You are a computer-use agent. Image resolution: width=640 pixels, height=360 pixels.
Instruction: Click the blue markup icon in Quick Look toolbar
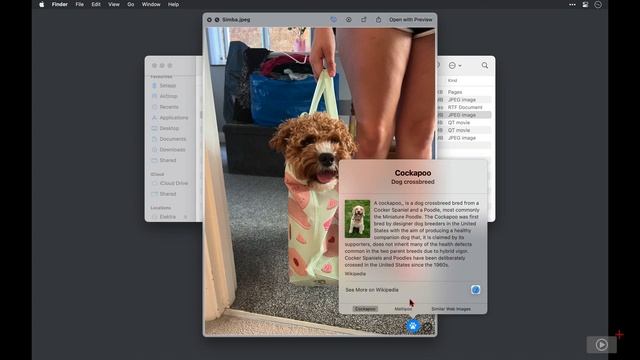(333, 20)
